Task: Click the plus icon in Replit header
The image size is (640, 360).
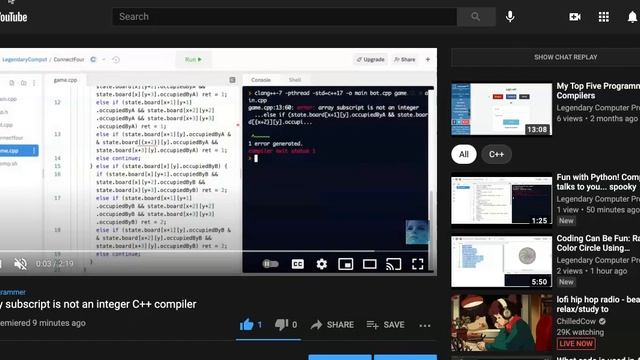Action: pyautogui.click(x=428, y=60)
